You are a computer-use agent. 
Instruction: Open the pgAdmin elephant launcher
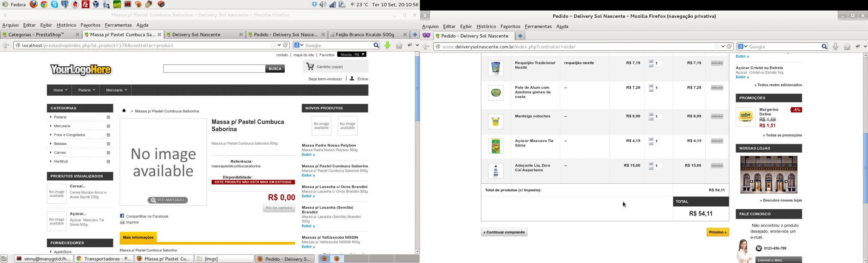click(x=65, y=4)
